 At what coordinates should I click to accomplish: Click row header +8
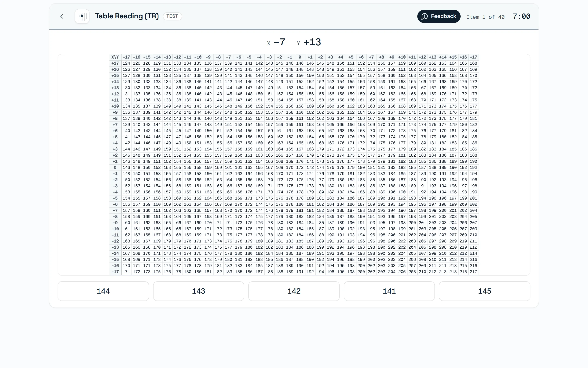tap(115, 119)
